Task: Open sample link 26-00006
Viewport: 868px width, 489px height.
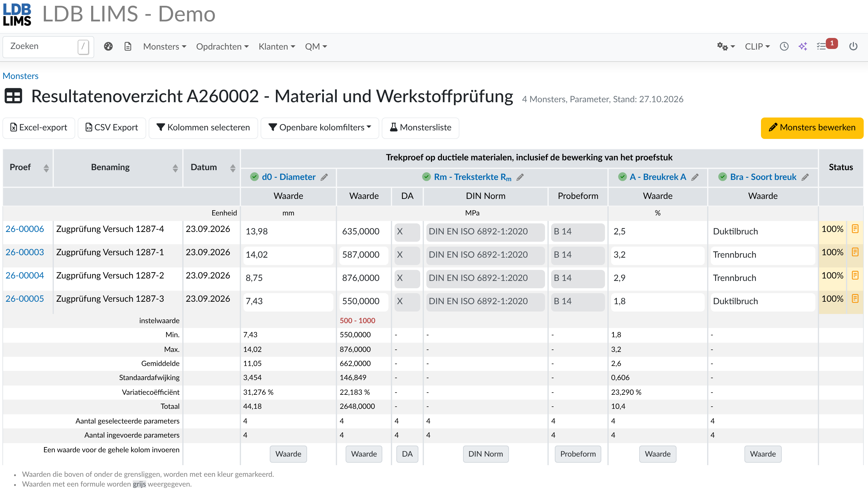Action: pyautogui.click(x=24, y=229)
